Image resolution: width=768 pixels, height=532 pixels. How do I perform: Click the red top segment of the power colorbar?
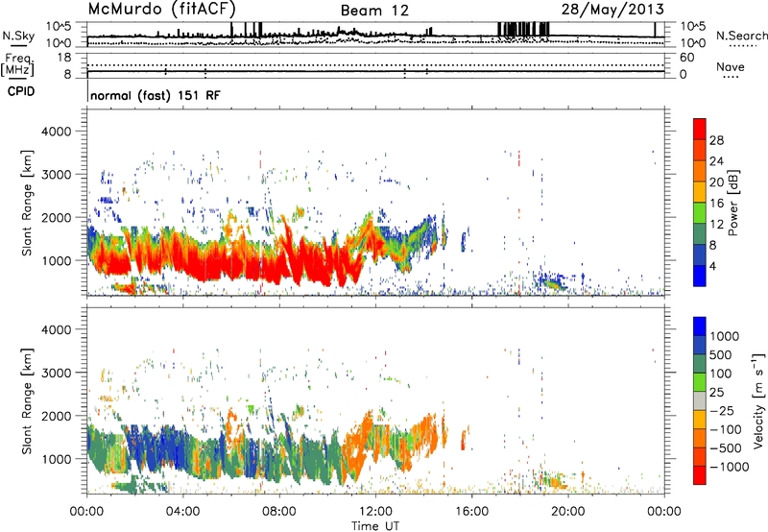click(x=700, y=129)
